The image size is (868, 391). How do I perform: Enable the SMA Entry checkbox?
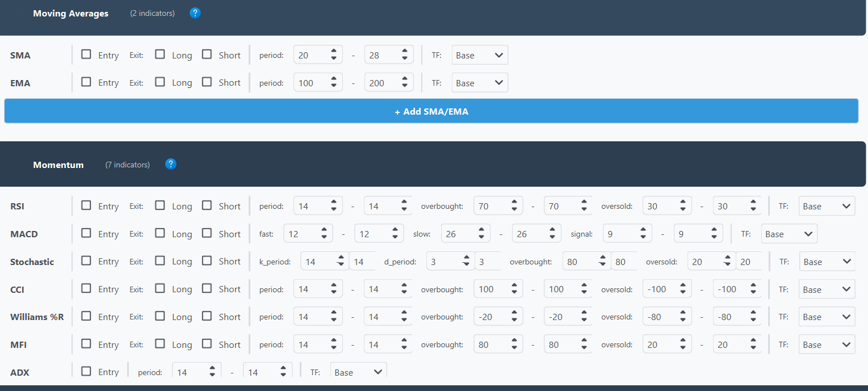(86, 54)
